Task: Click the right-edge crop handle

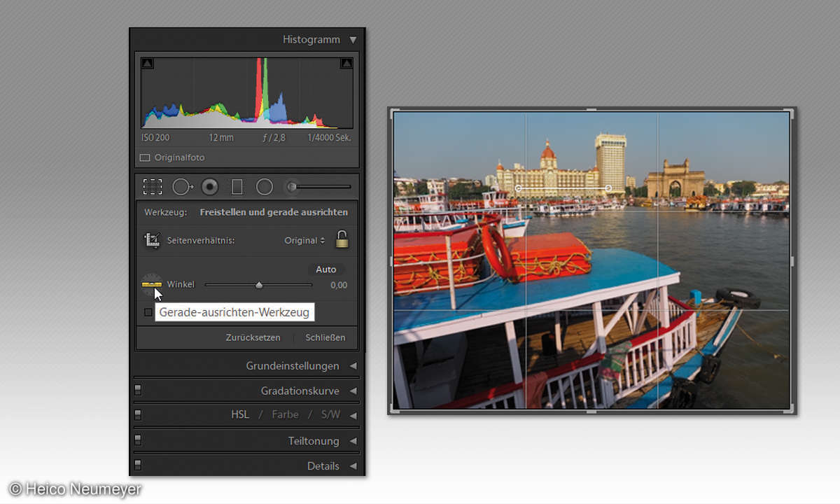Action: pyautogui.click(x=793, y=260)
